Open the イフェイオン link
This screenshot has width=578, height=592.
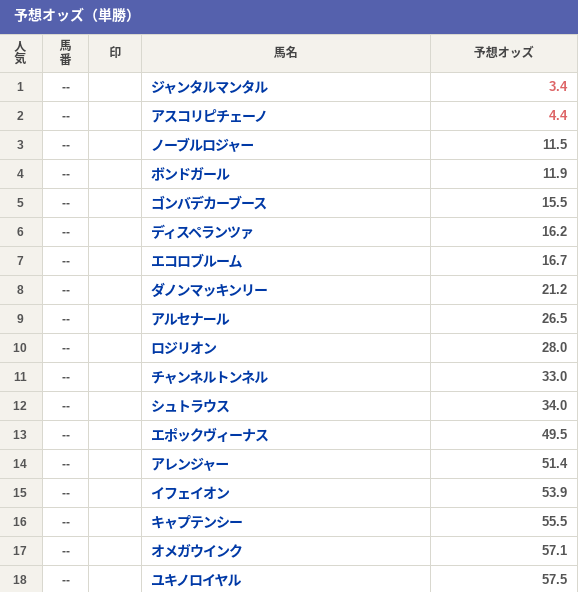pyautogui.click(x=190, y=493)
